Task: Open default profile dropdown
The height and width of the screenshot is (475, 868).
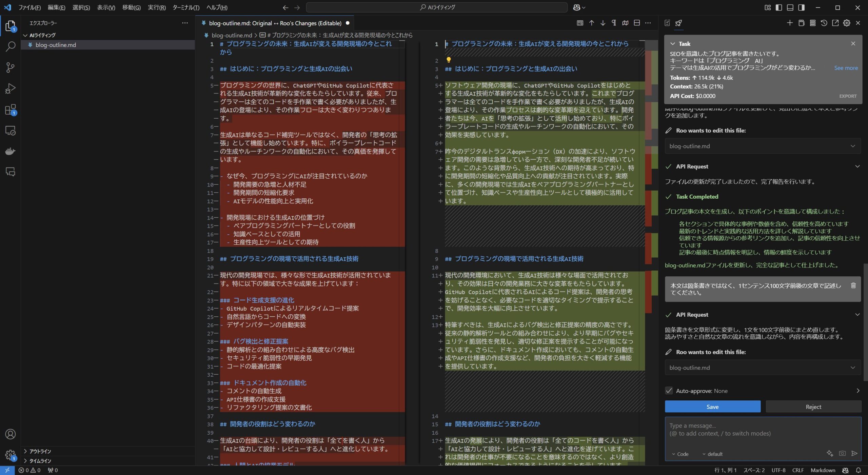Action: point(712,454)
